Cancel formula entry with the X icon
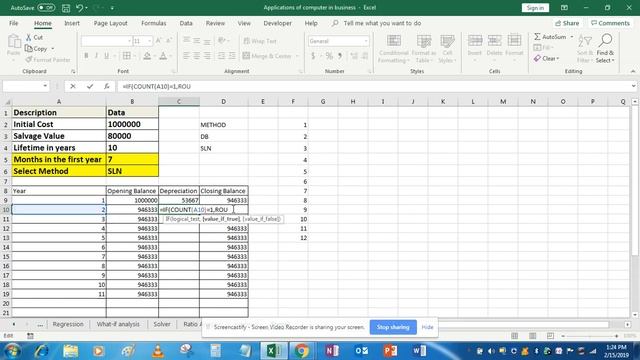Image resolution: width=640 pixels, height=360 pixels. [x=73, y=86]
